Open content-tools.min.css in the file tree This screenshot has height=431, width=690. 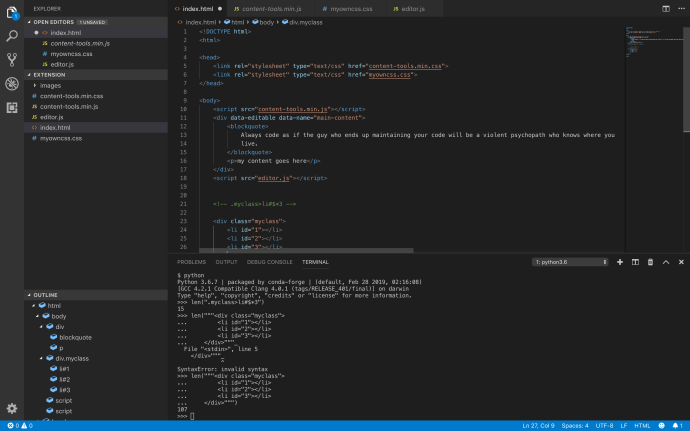[71, 96]
